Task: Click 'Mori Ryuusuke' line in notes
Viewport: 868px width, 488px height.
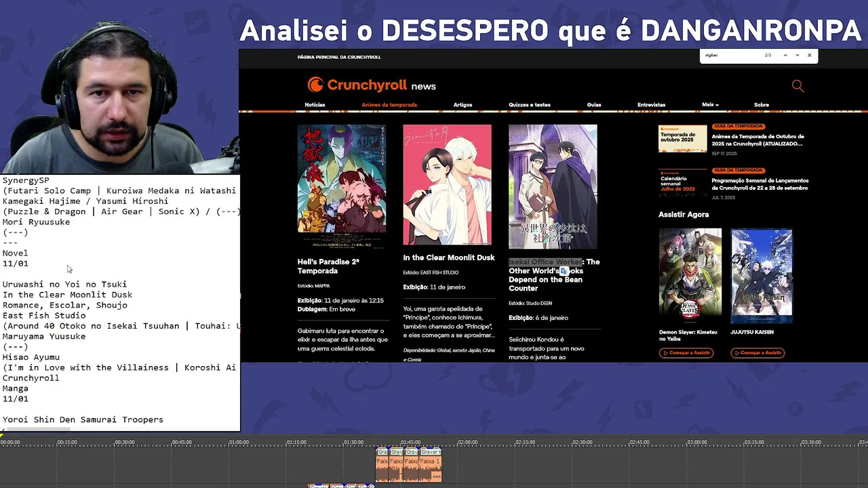Action: pos(36,222)
